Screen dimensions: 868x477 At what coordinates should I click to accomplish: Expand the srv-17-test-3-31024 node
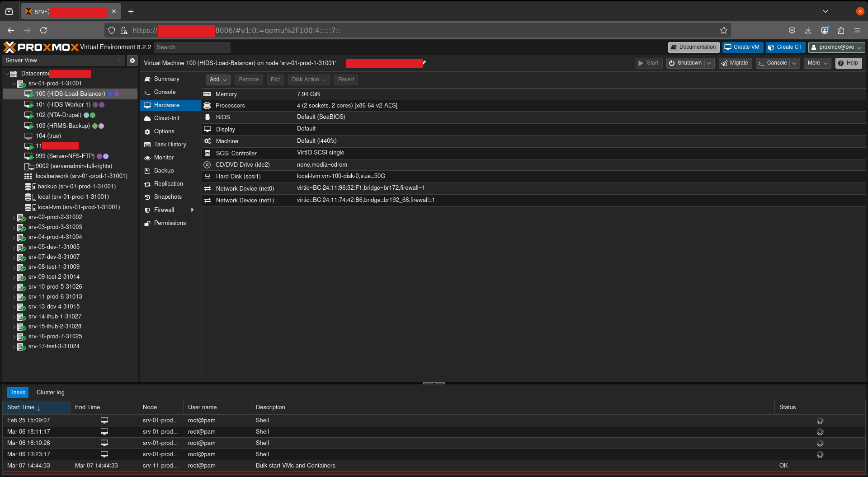(x=14, y=346)
